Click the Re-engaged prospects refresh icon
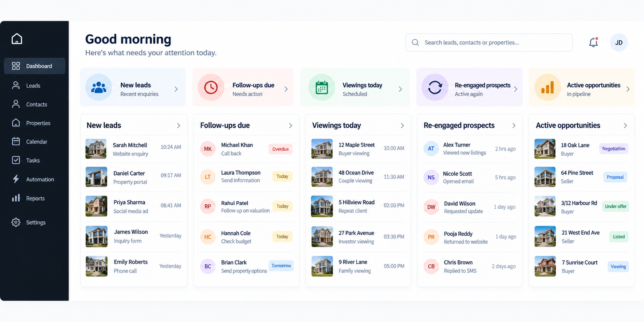Image resolution: width=644 pixels, height=322 pixels. [435, 87]
